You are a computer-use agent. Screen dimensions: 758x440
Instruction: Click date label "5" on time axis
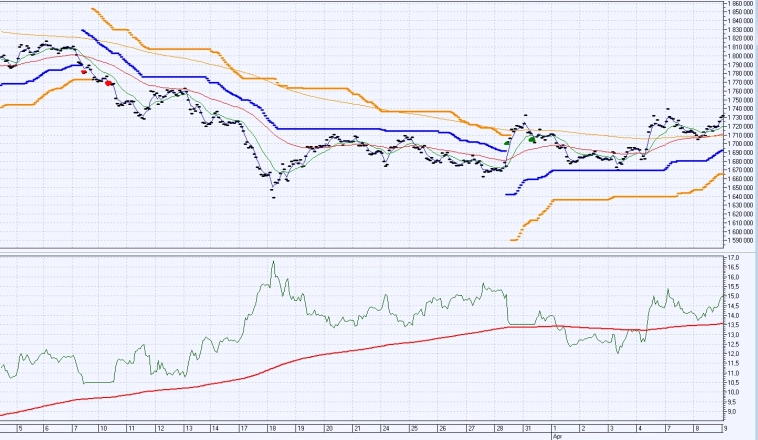[x=20, y=428]
